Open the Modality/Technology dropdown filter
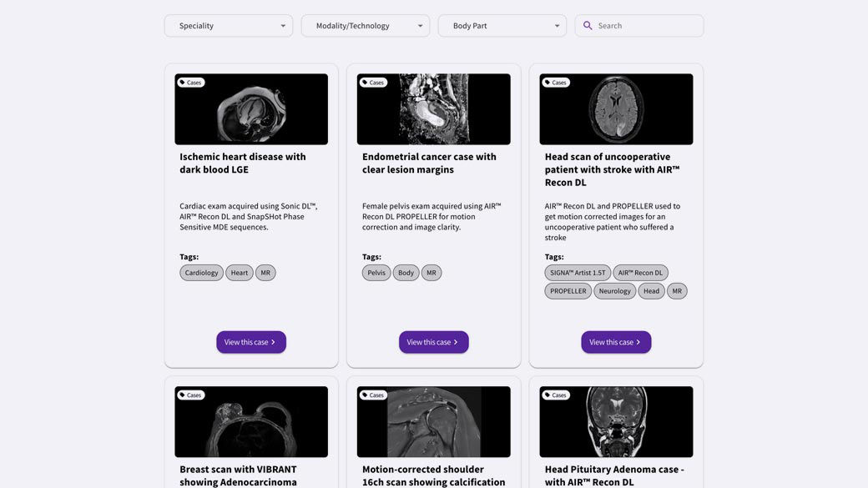This screenshot has width=868, height=488. click(366, 26)
